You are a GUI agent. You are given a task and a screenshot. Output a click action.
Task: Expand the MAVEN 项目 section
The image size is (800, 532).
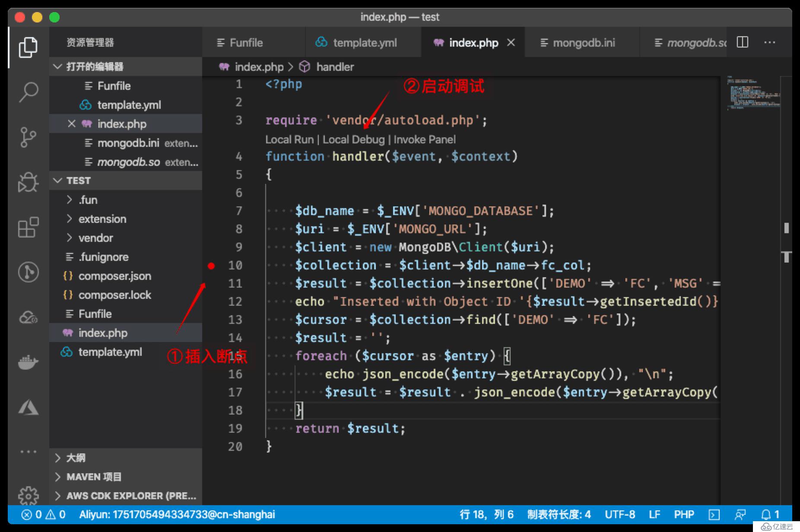tap(125, 477)
